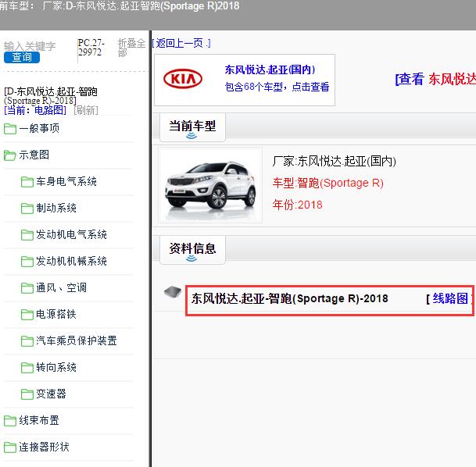Click the folder icon next to 发动机电气系统
Viewport: 476px width, 467px height.
click(x=27, y=235)
